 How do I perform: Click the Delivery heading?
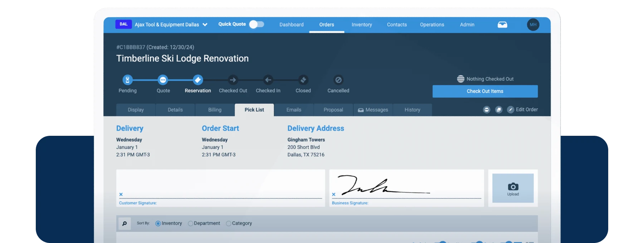[130, 128]
